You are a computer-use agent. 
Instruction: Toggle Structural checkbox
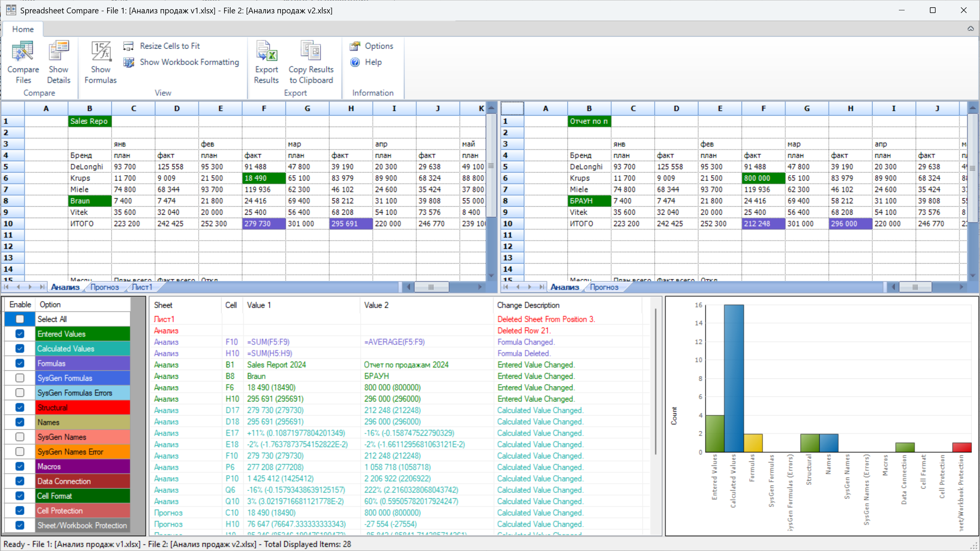20,408
